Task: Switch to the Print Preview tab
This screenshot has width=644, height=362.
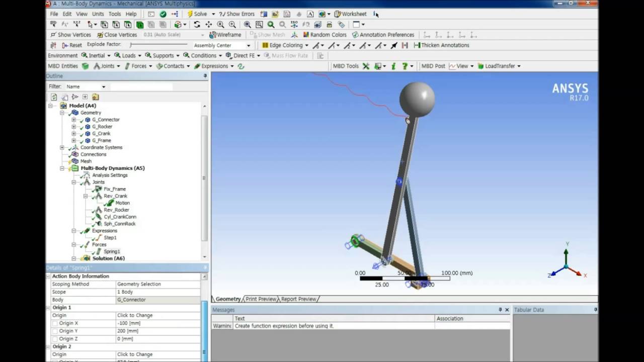Action: tap(261, 299)
